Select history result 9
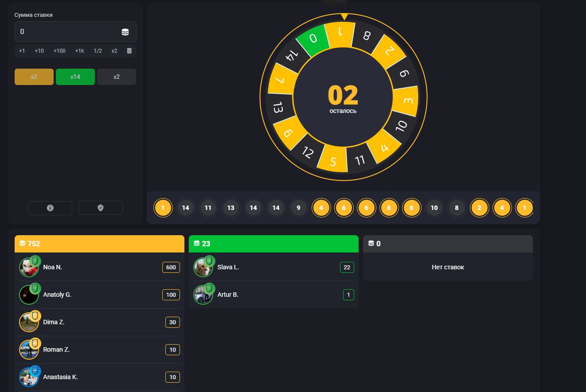The width and height of the screenshot is (586, 392). pos(298,208)
